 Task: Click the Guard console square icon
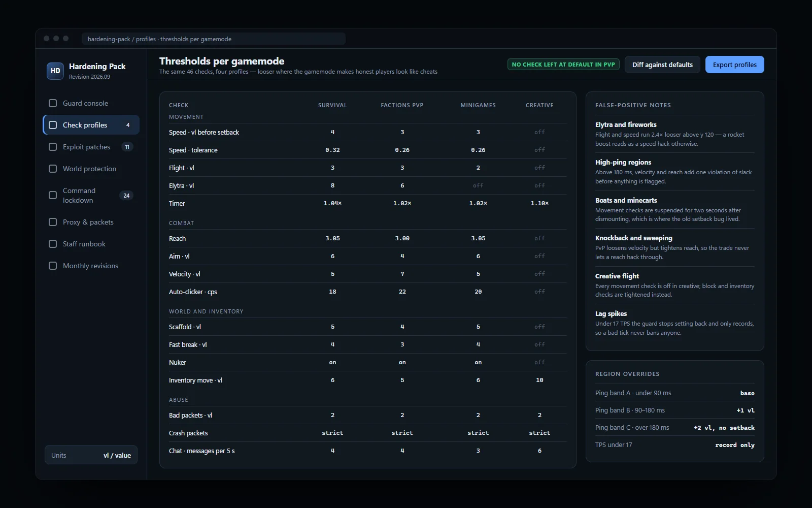click(53, 103)
